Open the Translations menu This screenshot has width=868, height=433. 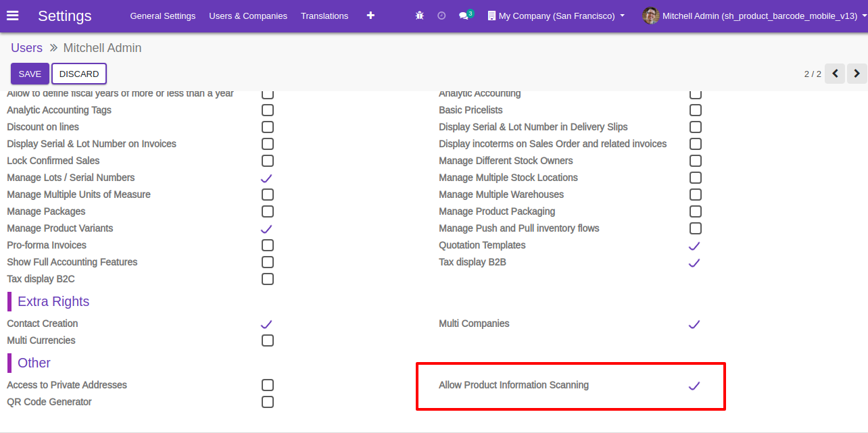tap(324, 16)
